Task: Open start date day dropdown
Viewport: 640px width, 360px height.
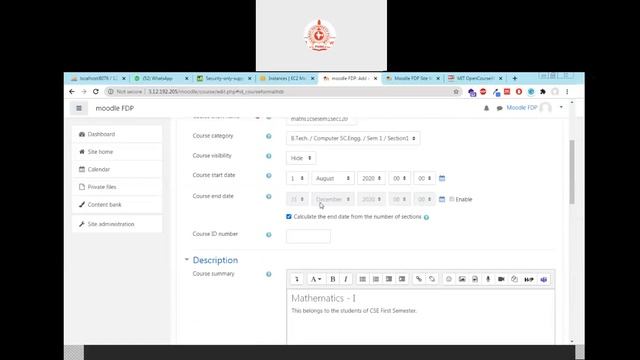Action: click(297, 178)
